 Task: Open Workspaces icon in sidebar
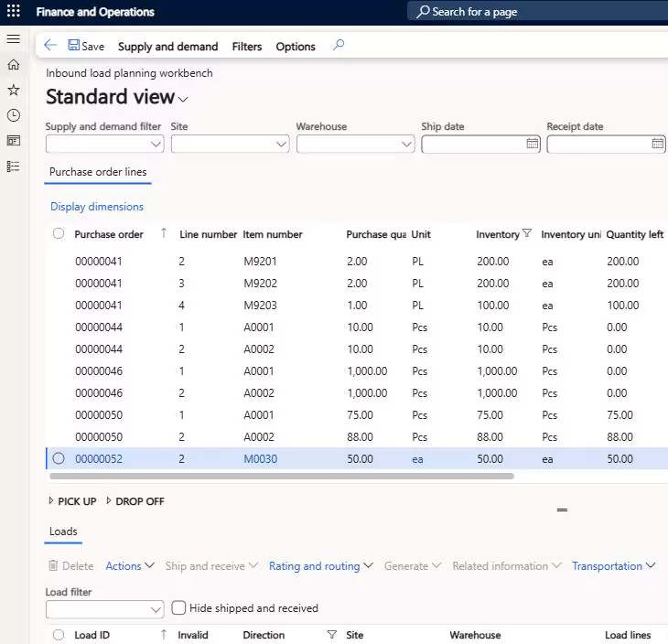13,141
